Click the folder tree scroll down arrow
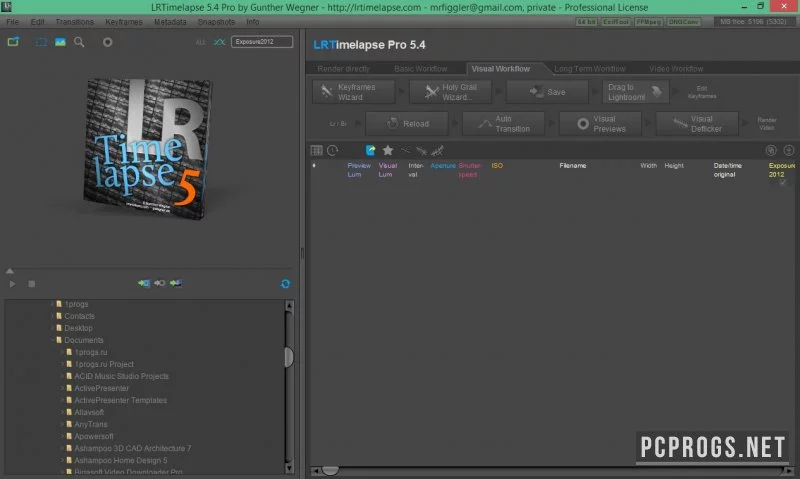 tap(289, 468)
